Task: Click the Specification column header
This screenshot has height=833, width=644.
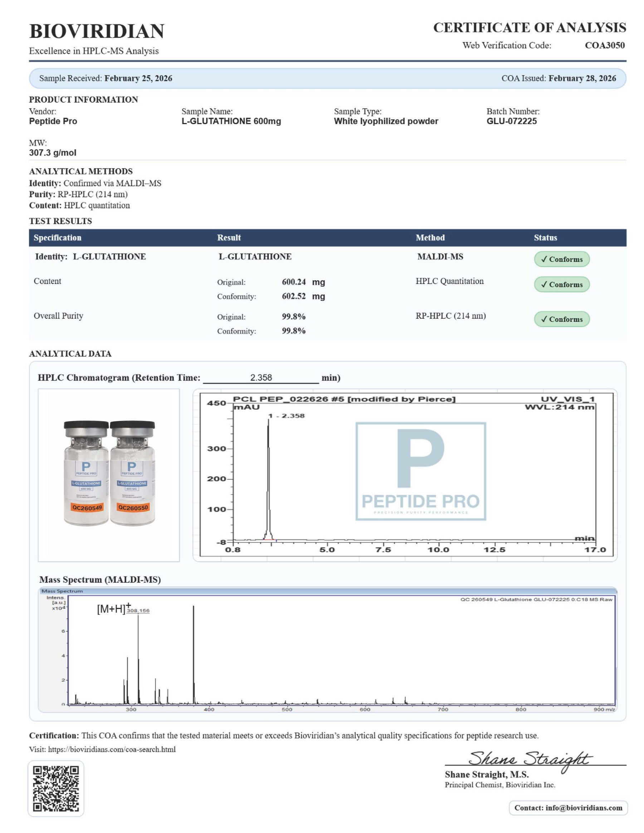Action: (x=58, y=237)
